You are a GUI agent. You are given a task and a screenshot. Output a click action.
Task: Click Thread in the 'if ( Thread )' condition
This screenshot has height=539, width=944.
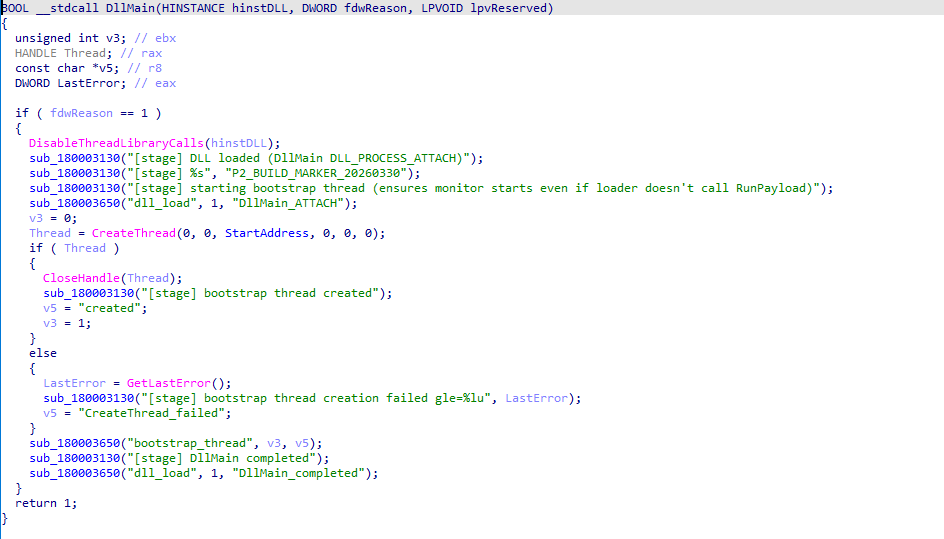click(85, 248)
